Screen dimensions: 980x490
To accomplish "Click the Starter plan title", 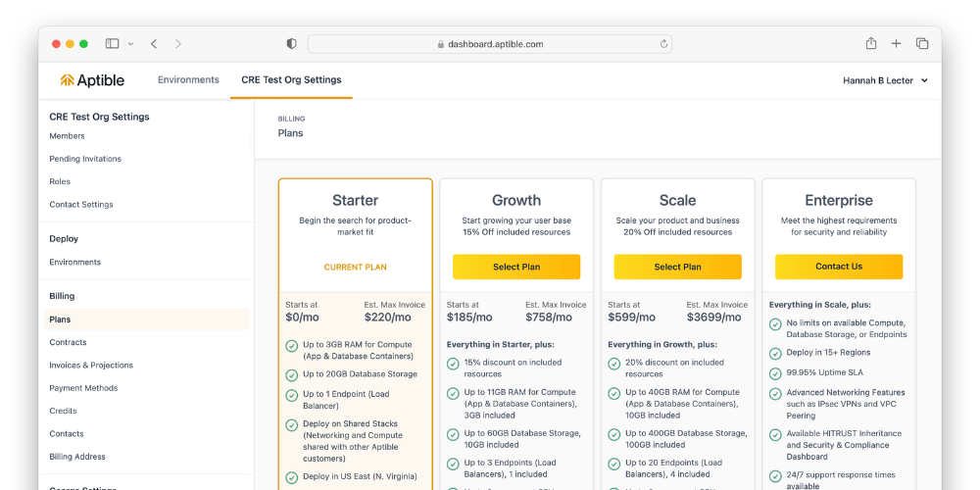I will 355,200.
